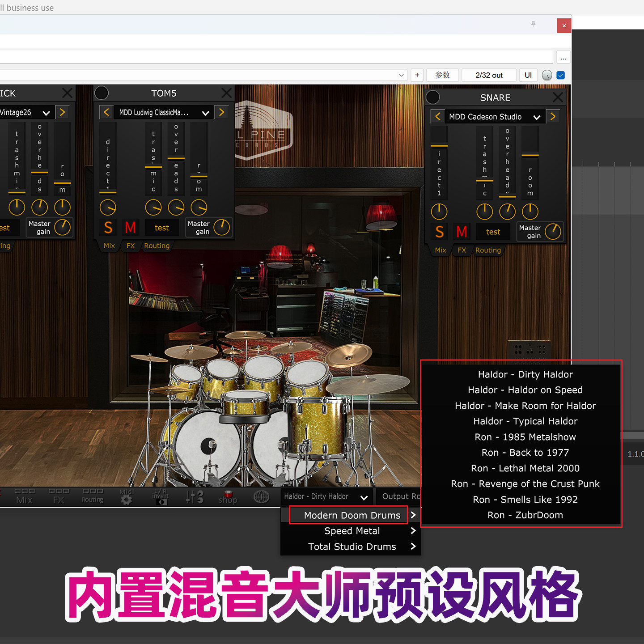The width and height of the screenshot is (644, 644).
Task: Solo the SNARE channel
Action: (440, 232)
